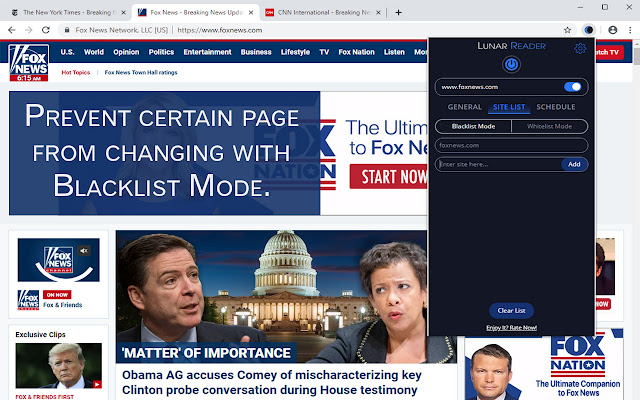Open the Obama AG accuses Comey headline
This screenshot has height=400, width=640.
pyautogui.click(x=272, y=382)
